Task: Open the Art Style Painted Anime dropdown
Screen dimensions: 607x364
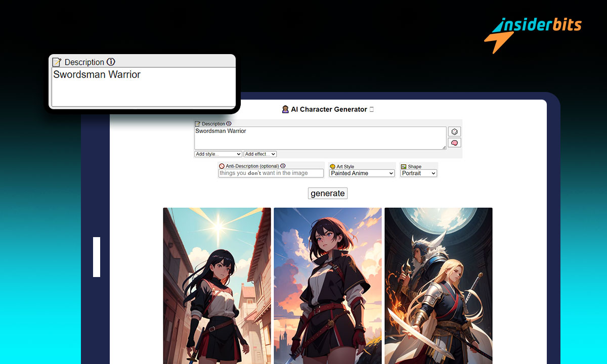Action: tap(362, 173)
